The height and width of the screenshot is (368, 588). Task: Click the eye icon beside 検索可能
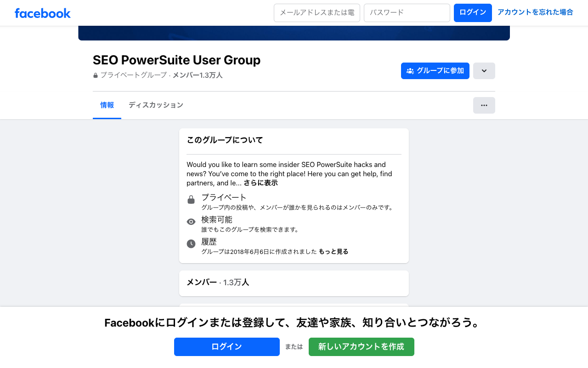tap(191, 222)
